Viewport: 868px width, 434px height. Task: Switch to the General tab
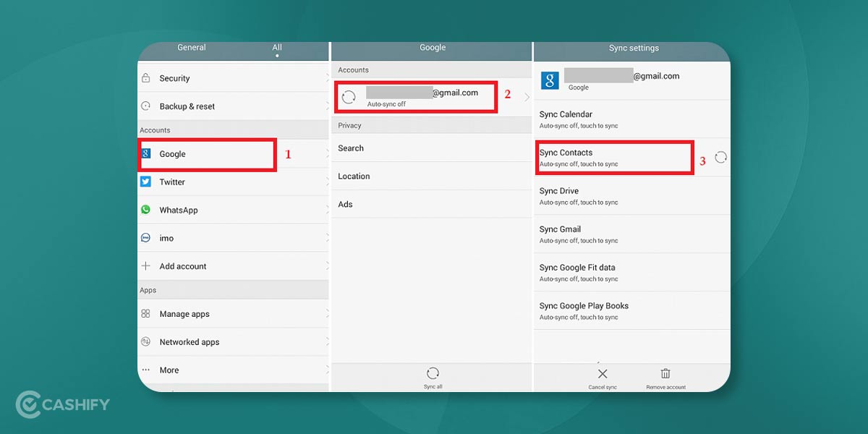coord(192,48)
